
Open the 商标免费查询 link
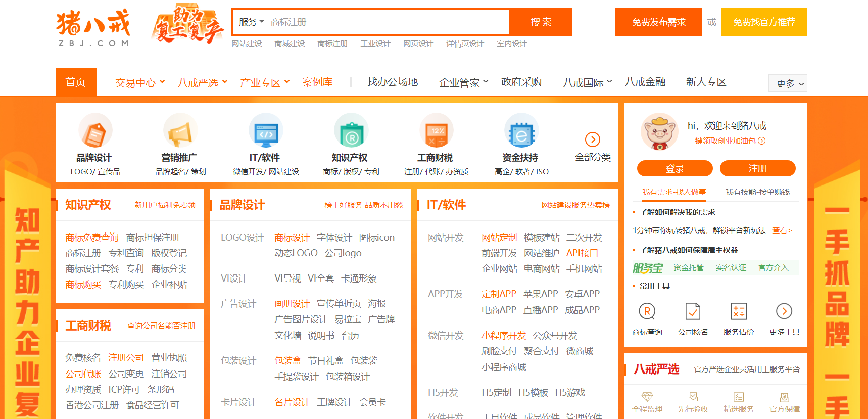pyautogui.click(x=92, y=238)
